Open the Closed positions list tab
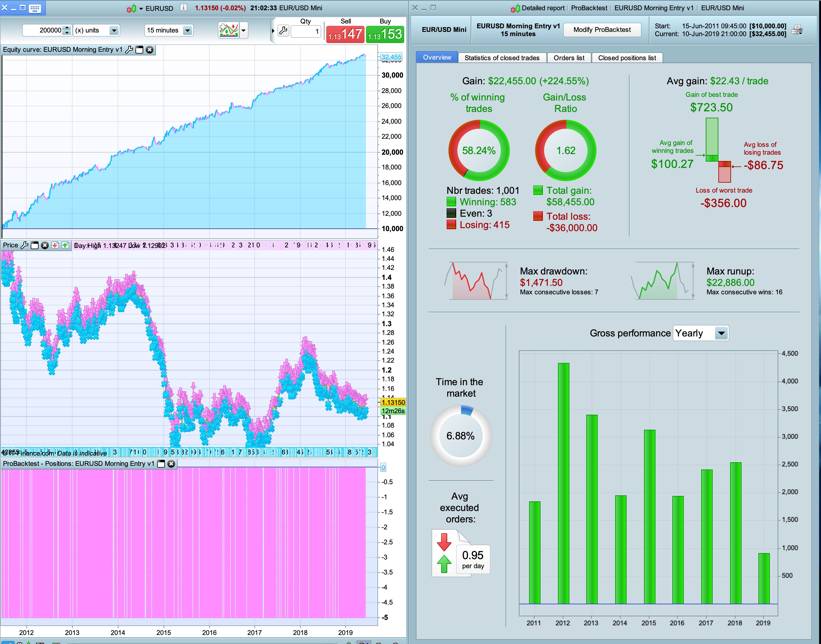Image resolution: width=821 pixels, height=644 pixels. pos(627,58)
